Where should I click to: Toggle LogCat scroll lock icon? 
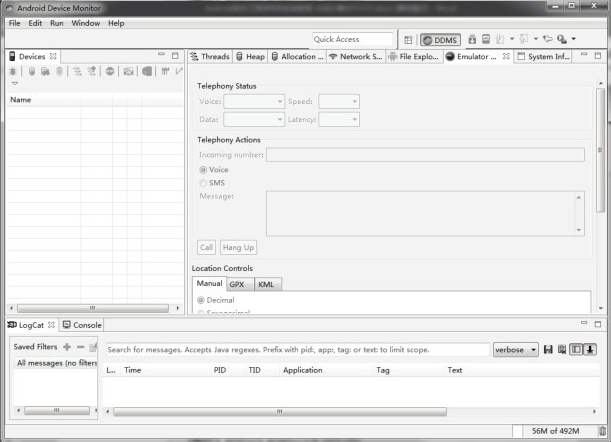[589, 350]
